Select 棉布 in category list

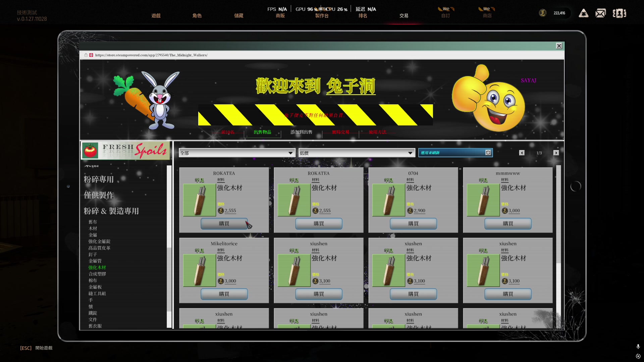pos(93,281)
